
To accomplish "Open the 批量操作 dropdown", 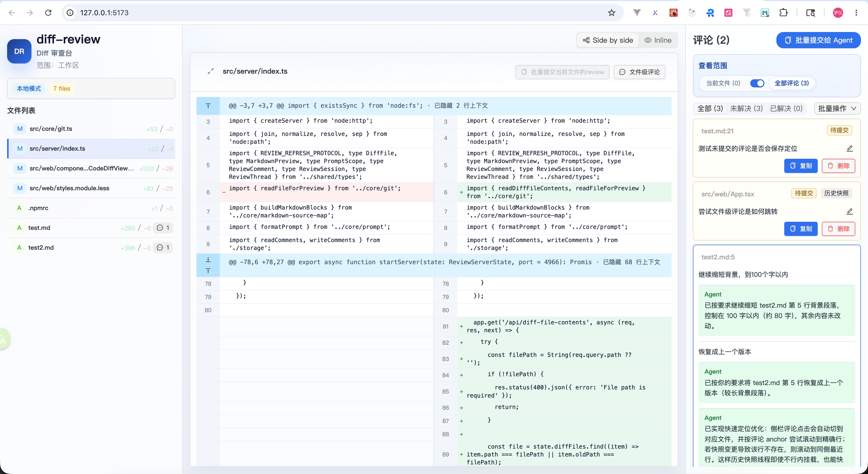I will (x=837, y=108).
